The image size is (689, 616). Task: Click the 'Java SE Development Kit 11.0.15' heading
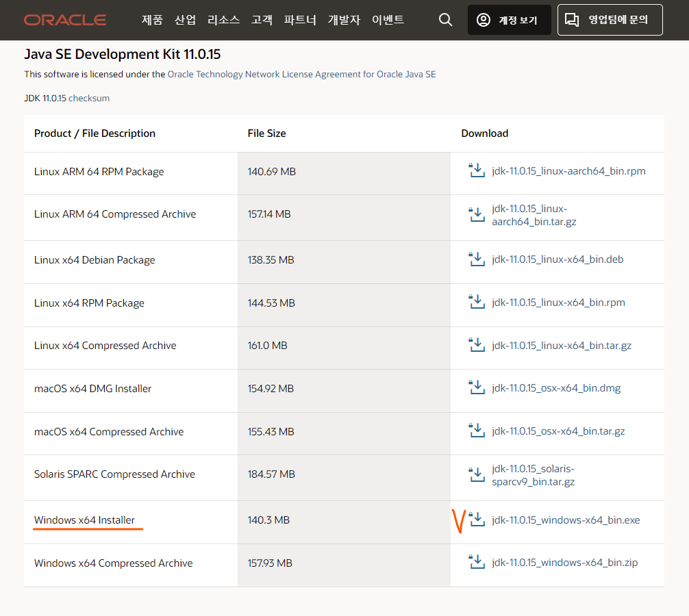tap(122, 54)
